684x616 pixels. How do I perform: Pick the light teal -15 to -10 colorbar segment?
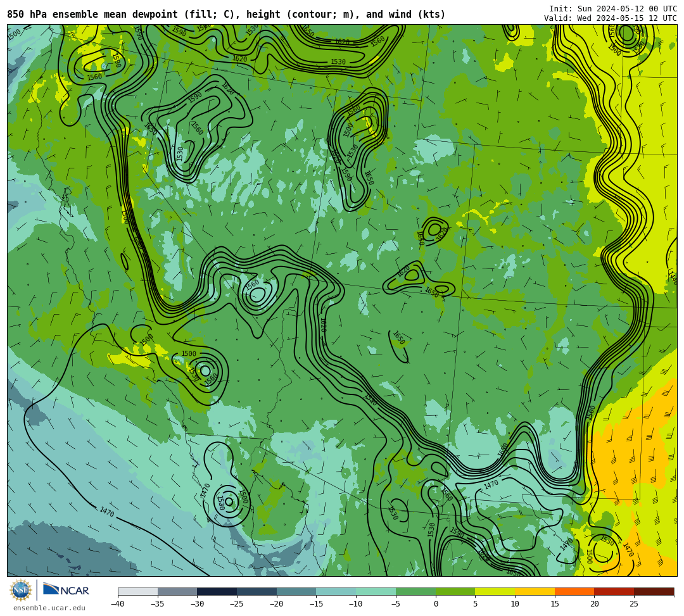[336, 591]
